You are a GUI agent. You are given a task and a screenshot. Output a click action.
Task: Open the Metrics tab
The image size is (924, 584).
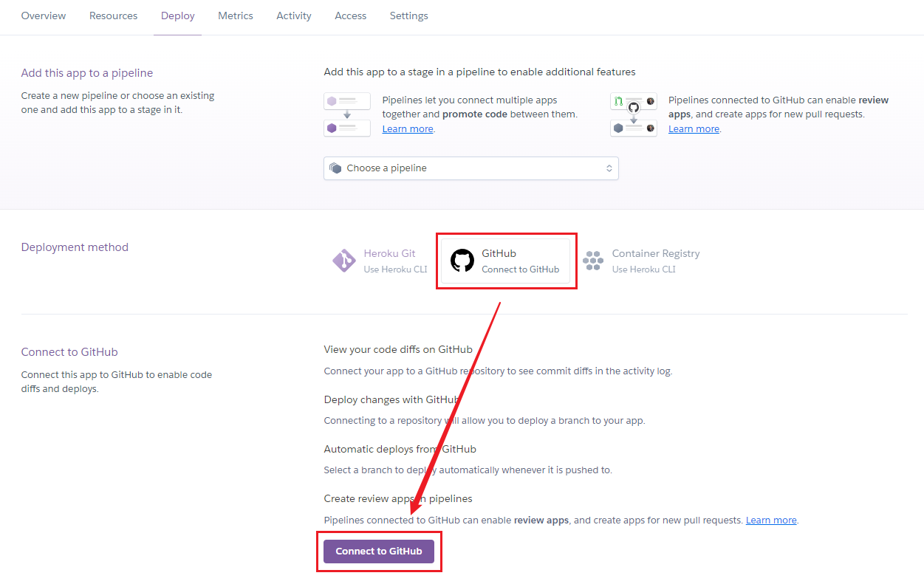(236, 16)
